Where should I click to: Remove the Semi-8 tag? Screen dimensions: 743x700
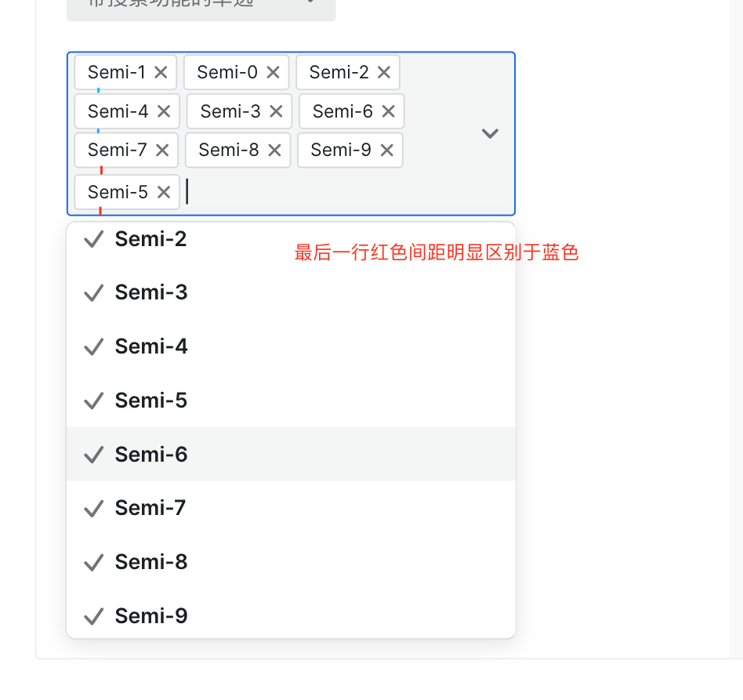click(x=275, y=150)
